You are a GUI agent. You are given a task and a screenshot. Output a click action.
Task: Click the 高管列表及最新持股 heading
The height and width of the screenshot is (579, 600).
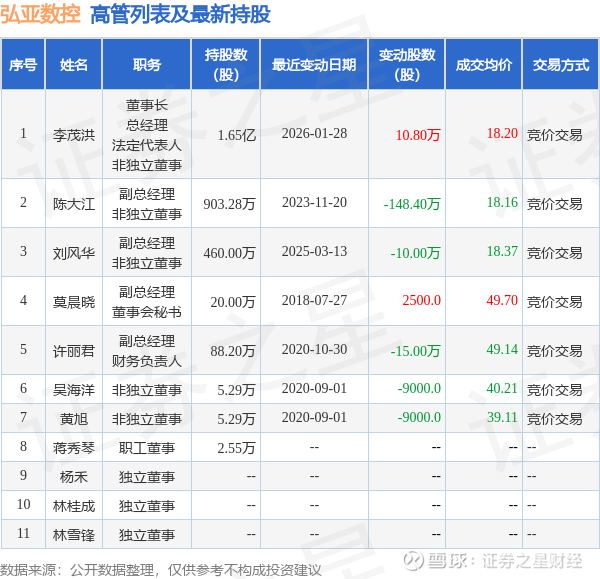pyautogui.click(x=180, y=15)
